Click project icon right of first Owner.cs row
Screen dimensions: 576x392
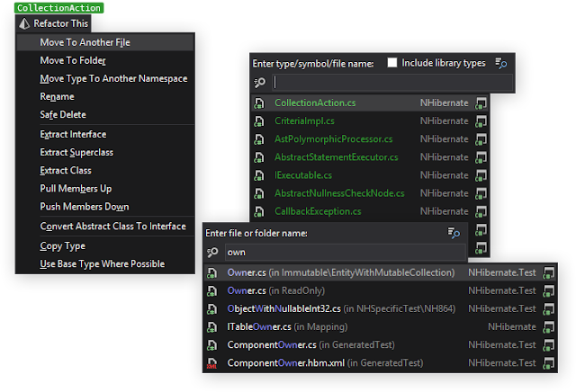[x=548, y=272]
